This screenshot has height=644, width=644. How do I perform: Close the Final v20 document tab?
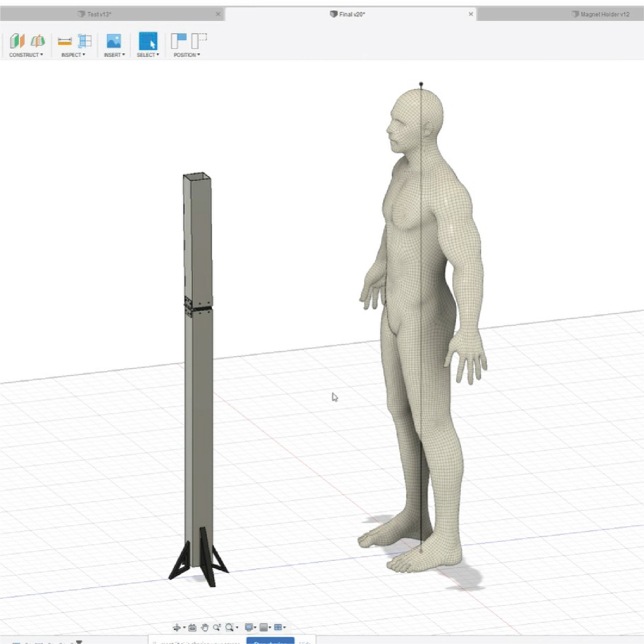click(471, 14)
